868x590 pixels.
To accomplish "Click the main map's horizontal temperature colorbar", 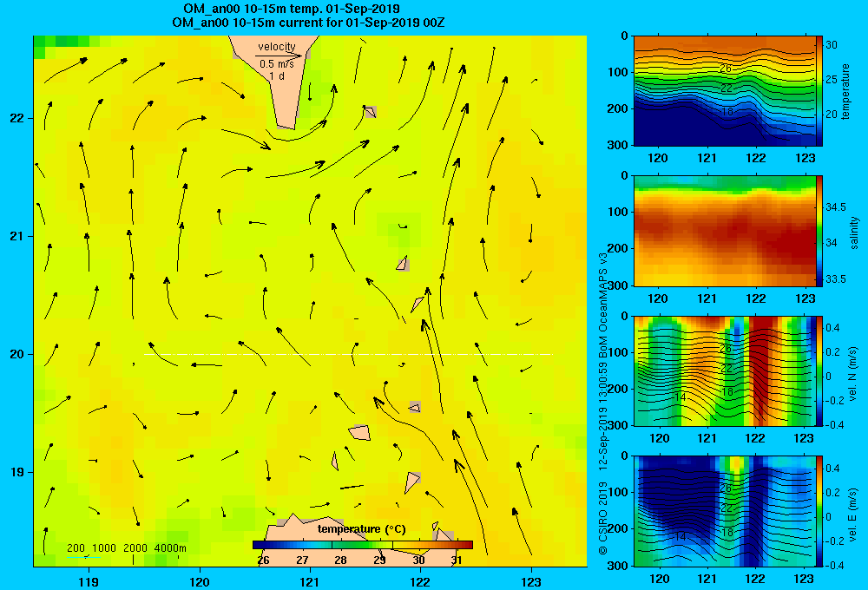I will (x=363, y=545).
